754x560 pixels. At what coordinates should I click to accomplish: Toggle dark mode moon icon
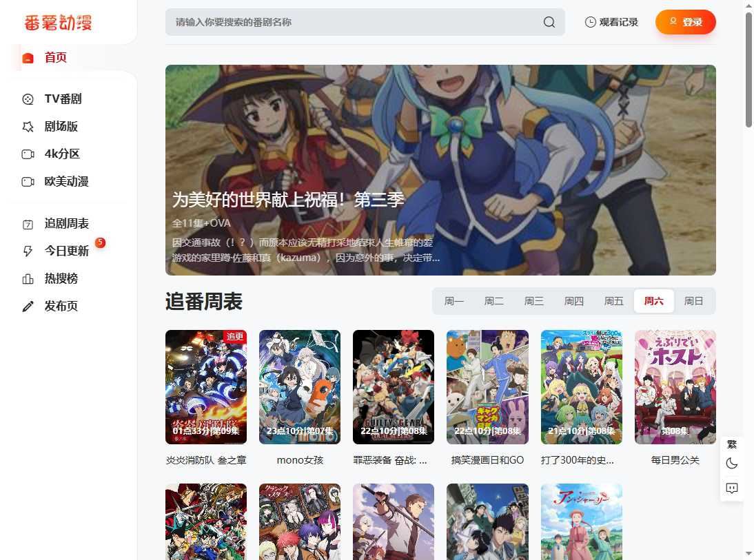(x=732, y=464)
